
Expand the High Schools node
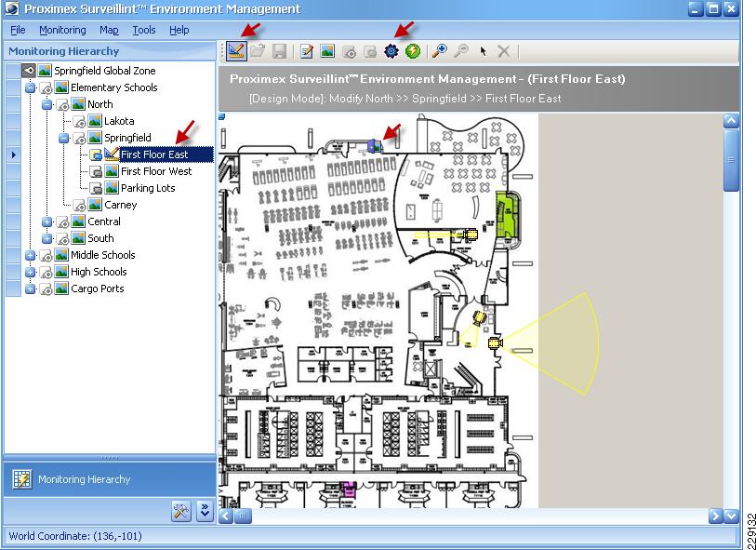click(x=30, y=272)
